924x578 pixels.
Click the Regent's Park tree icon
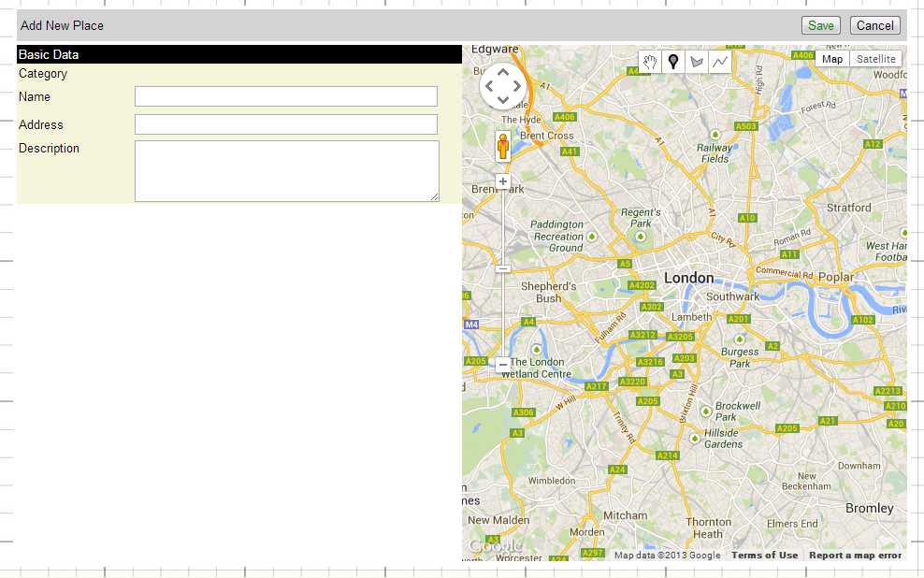(x=640, y=237)
